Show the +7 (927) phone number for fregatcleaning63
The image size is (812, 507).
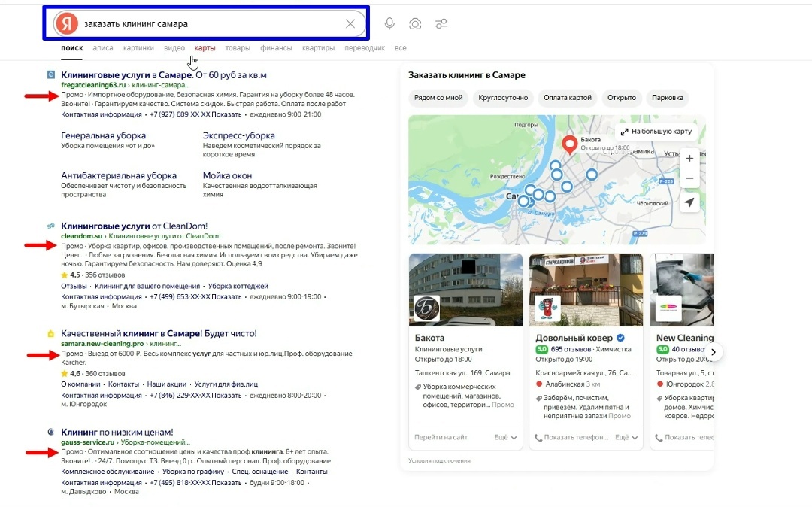195,114
